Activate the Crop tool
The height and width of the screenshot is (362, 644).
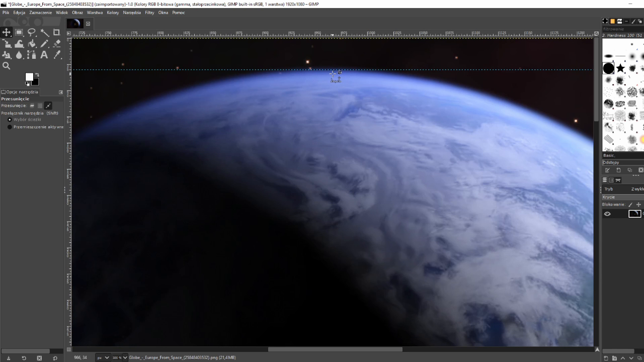pyautogui.click(x=57, y=32)
